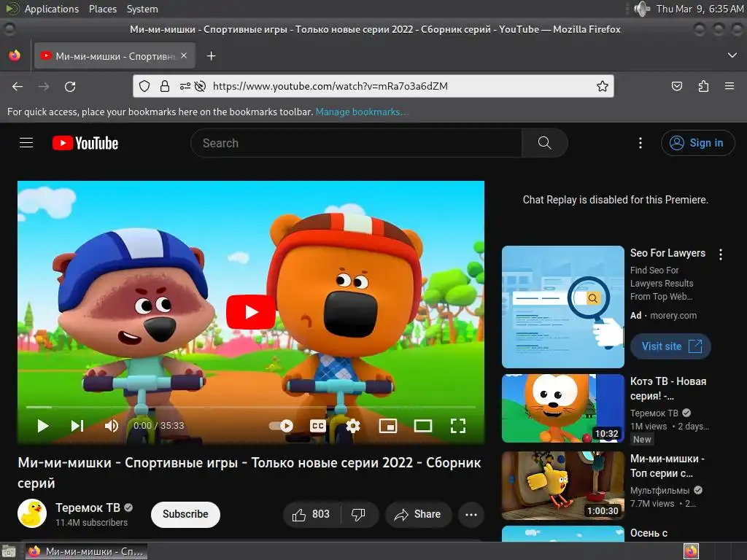Open the site permissions icon in address bar

pos(185,86)
